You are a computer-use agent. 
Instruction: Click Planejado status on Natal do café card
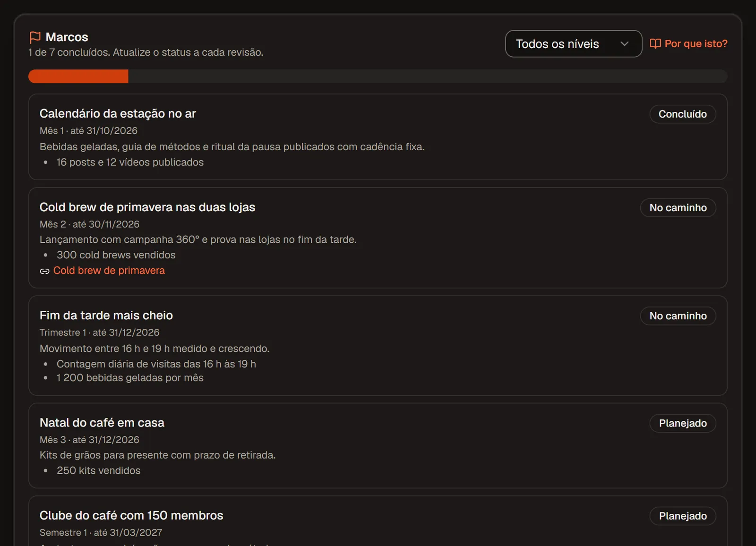tap(683, 423)
